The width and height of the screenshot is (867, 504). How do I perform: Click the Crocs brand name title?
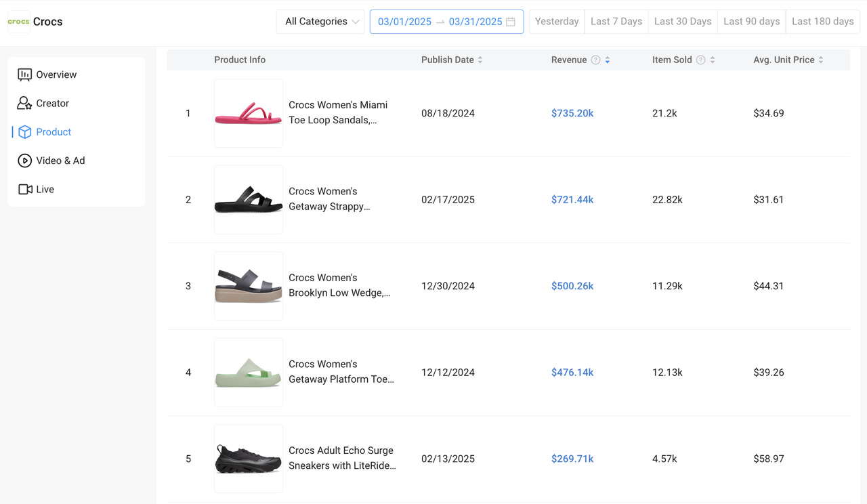[x=47, y=22]
